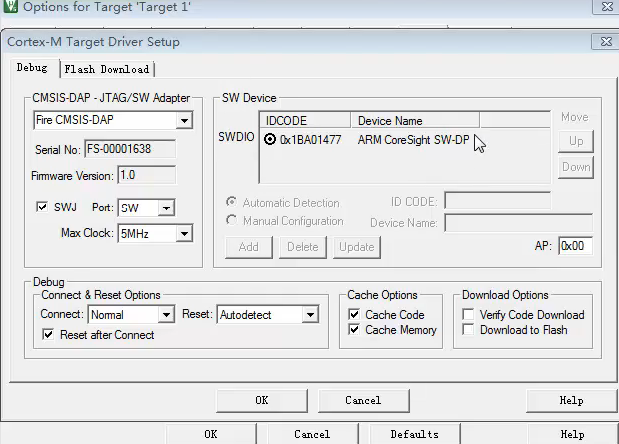Click the Move Up button

click(x=576, y=141)
